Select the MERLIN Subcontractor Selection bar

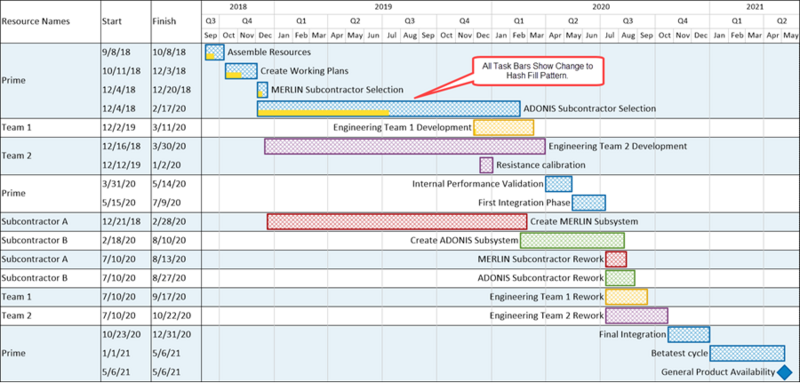pos(262,90)
